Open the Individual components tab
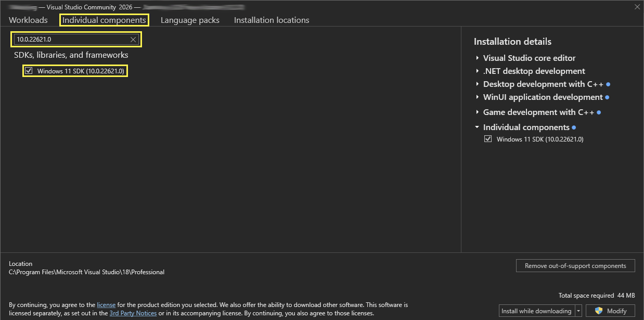The width and height of the screenshot is (644, 320). [104, 20]
